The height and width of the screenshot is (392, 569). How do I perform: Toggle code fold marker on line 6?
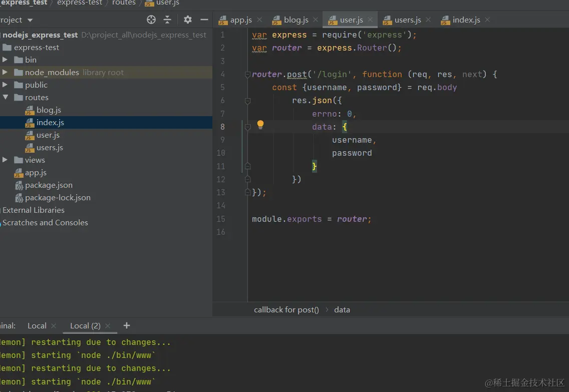click(x=247, y=101)
